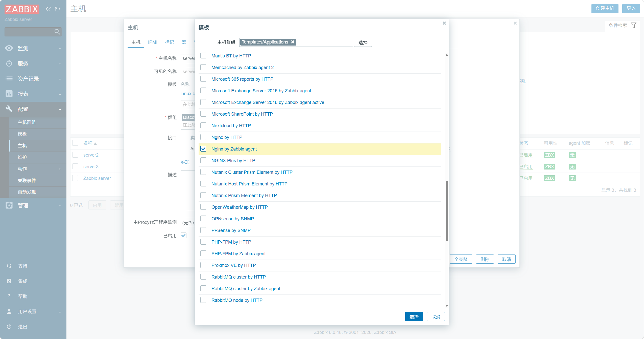Uncheck Nginx by Zabbix agent

click(x=203, y=149)
